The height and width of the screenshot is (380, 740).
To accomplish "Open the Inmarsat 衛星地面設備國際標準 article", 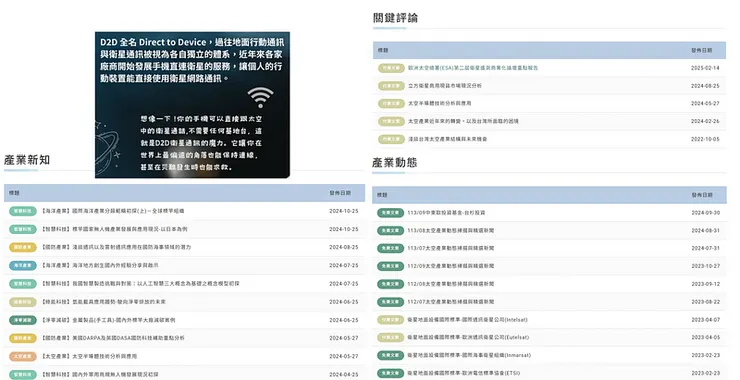I will (x=469, y=355).
